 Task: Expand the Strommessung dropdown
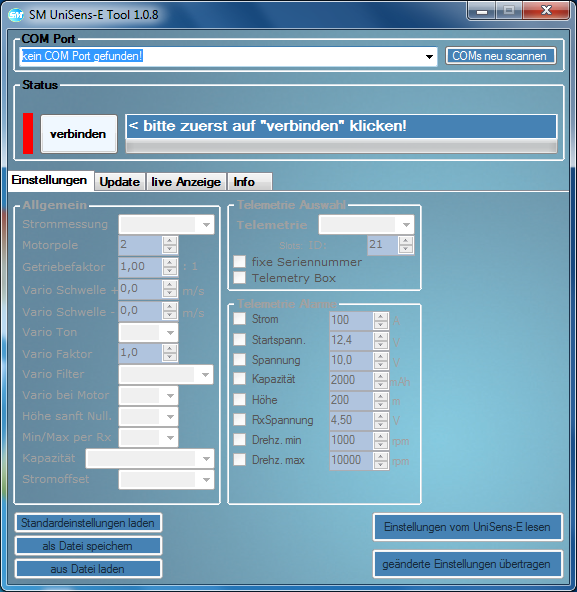[206, 225]
